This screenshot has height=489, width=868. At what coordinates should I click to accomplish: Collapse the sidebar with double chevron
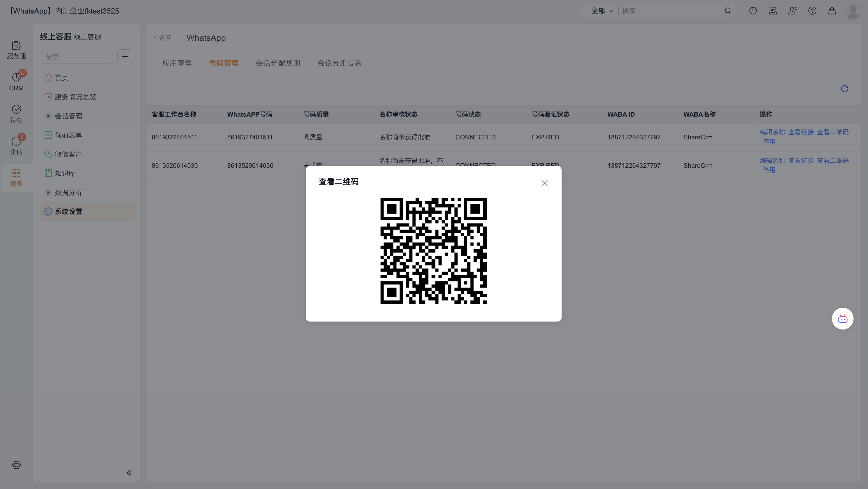pos(129,473)
